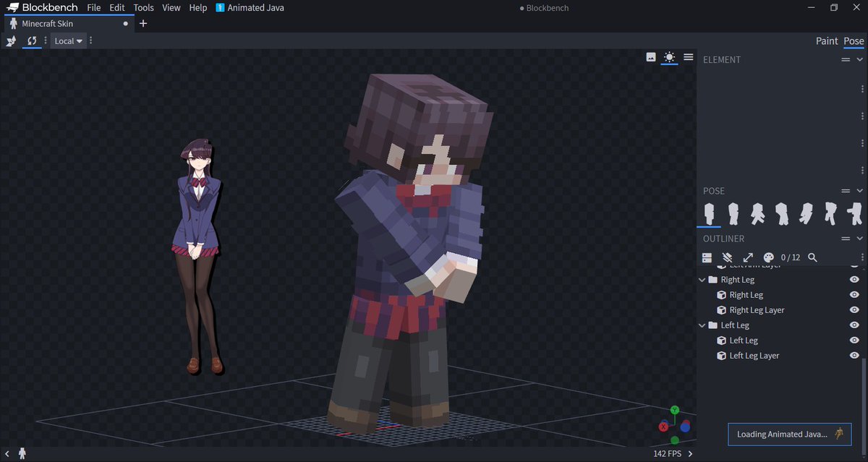Open the Help menu
868x462 pixels.
pyautogui.click(x=198, y=8)
